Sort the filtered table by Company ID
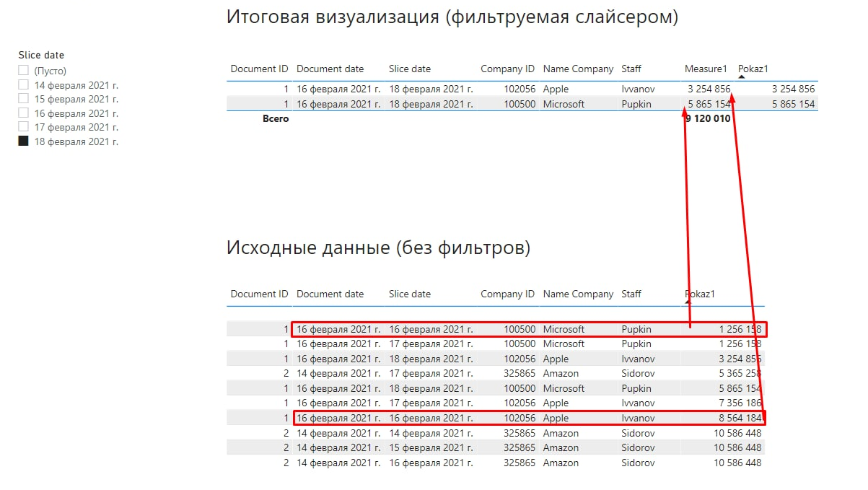 pos(508,69)
